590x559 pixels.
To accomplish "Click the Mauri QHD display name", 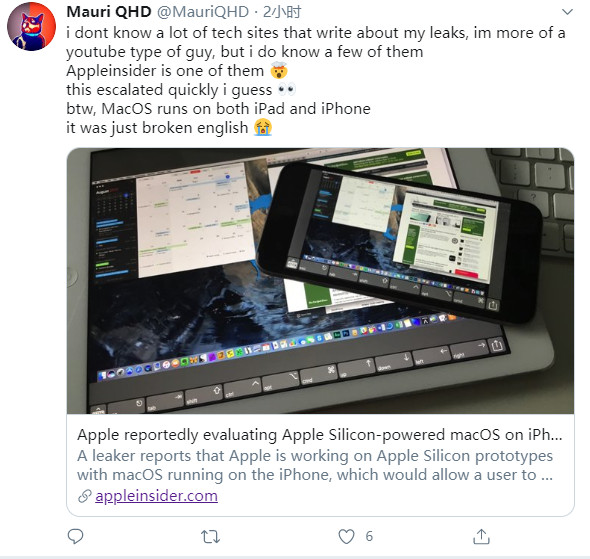I will [x=109, y=12].
